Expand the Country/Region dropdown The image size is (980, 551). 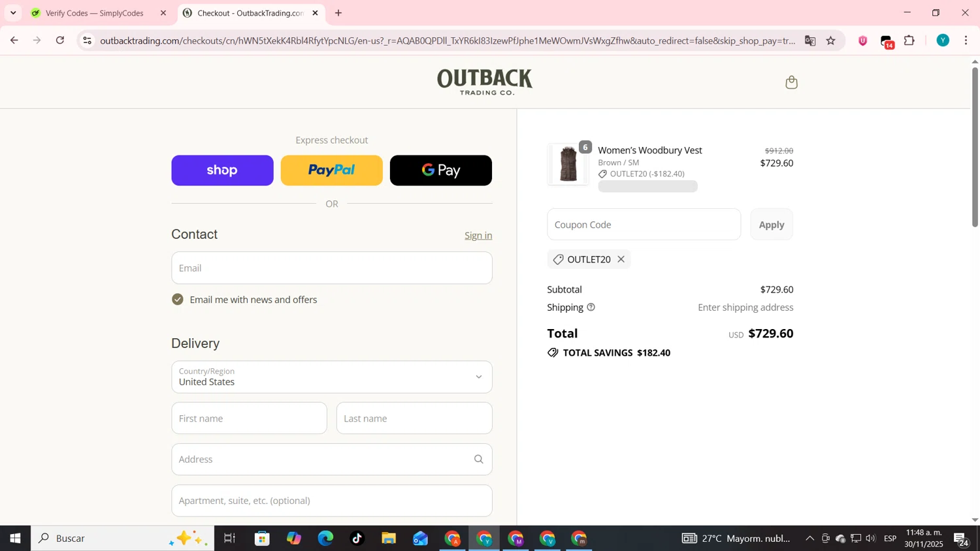[x=332, y=377]
